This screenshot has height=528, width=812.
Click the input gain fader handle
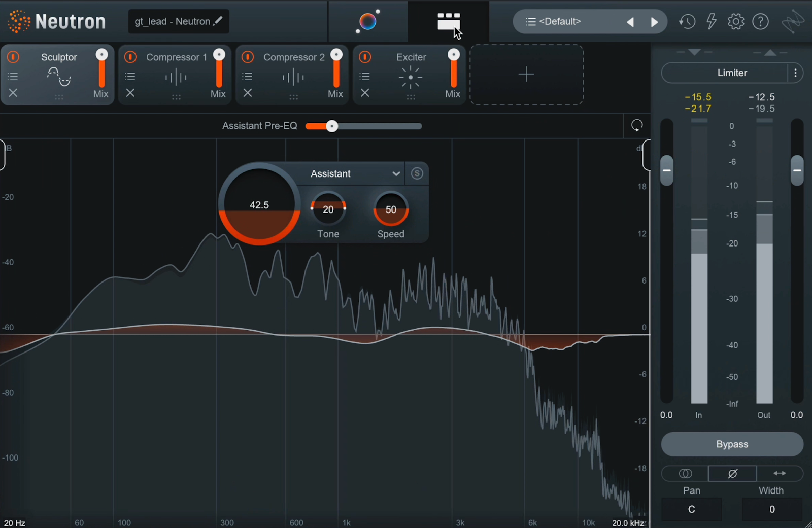pyautogui.click(x=667, y=170)
